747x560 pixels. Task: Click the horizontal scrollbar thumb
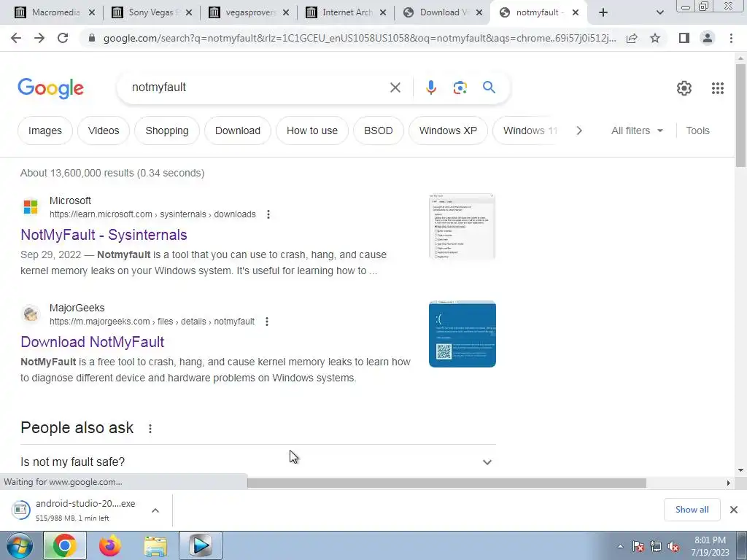[x=446, y=483]
